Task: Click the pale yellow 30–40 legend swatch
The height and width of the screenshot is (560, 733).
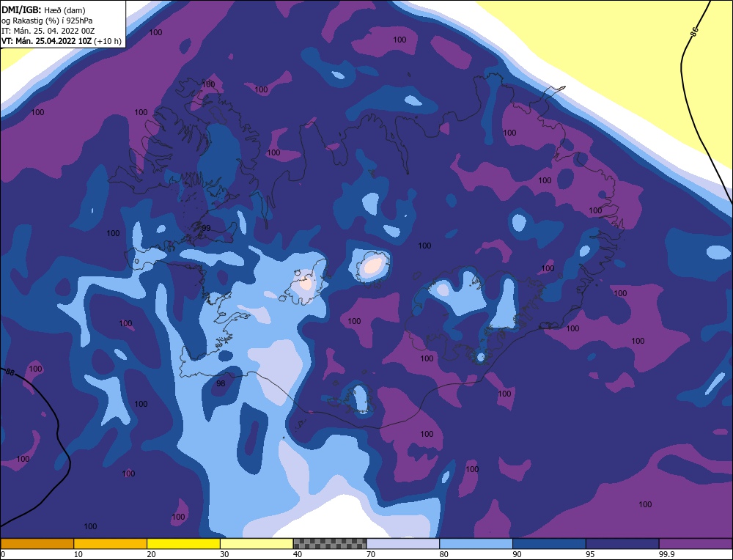Action: (x=257, y=544)
